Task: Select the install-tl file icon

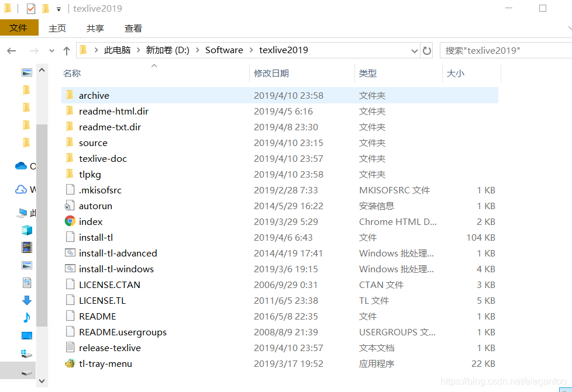Action: [70, 237]
